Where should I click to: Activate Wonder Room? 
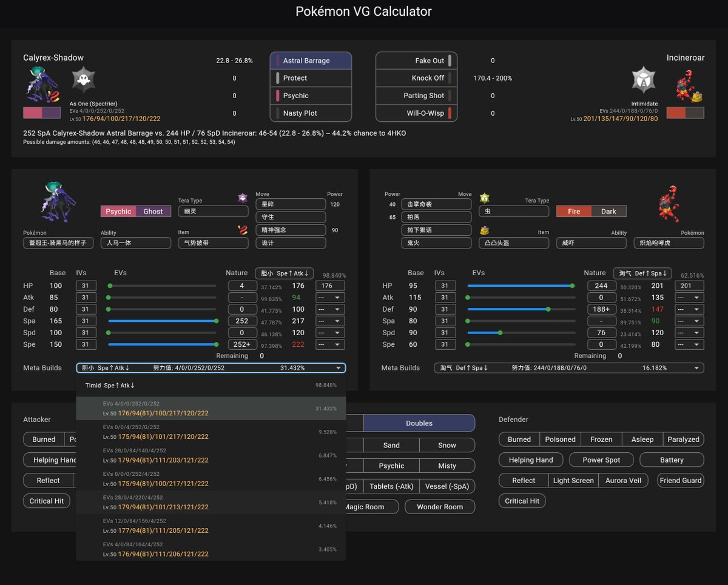(440, 507)
